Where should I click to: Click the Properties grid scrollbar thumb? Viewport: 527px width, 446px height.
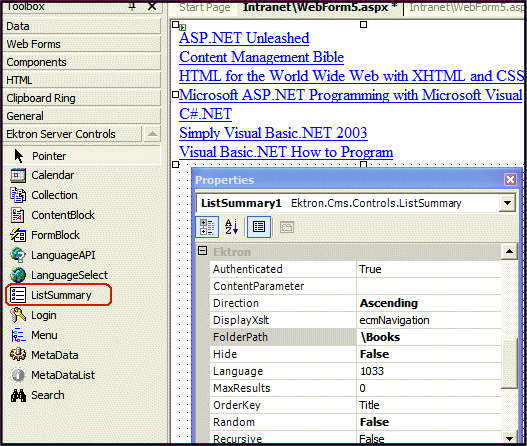pos(509,364)
